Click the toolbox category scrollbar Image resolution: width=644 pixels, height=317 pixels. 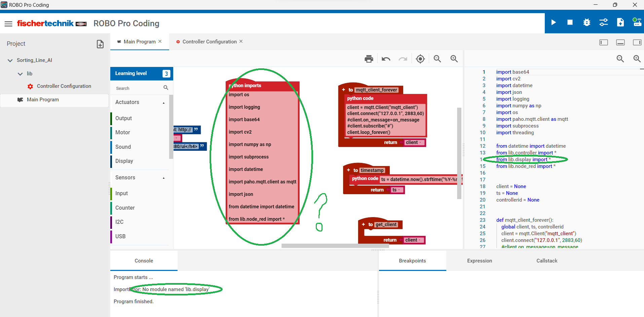coord(171,127)
